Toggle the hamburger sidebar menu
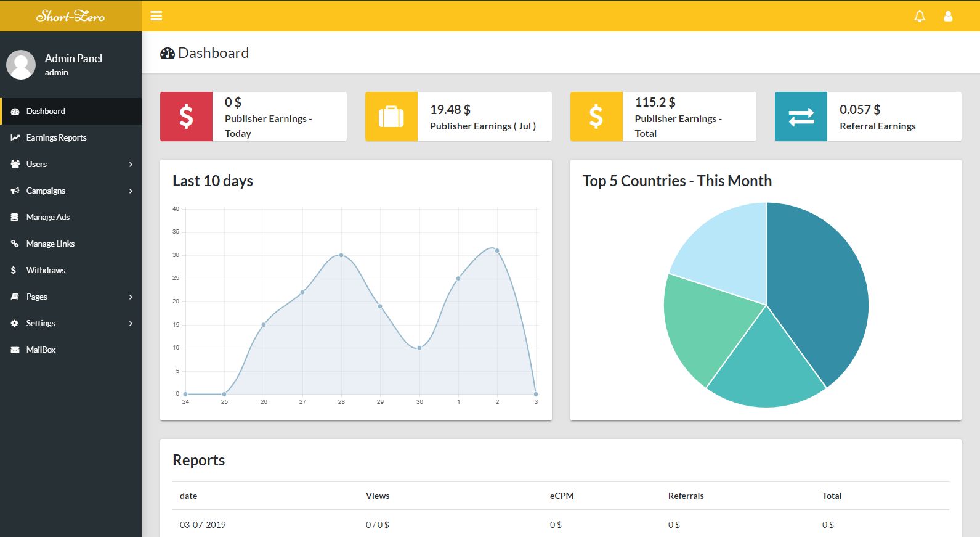Viewport: 980px width, 537px height. 156,16
